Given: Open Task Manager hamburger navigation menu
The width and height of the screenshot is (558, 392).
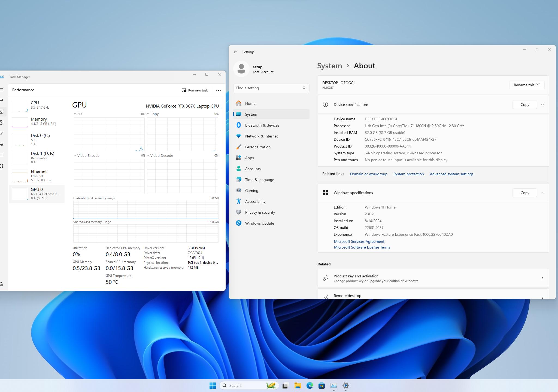Looking at the screenshot, I should [2, 90].
